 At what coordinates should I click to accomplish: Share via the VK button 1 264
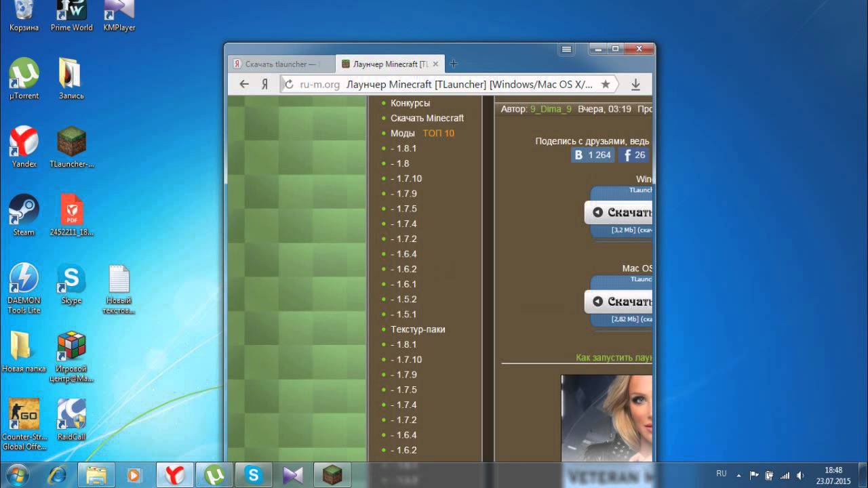592,155
